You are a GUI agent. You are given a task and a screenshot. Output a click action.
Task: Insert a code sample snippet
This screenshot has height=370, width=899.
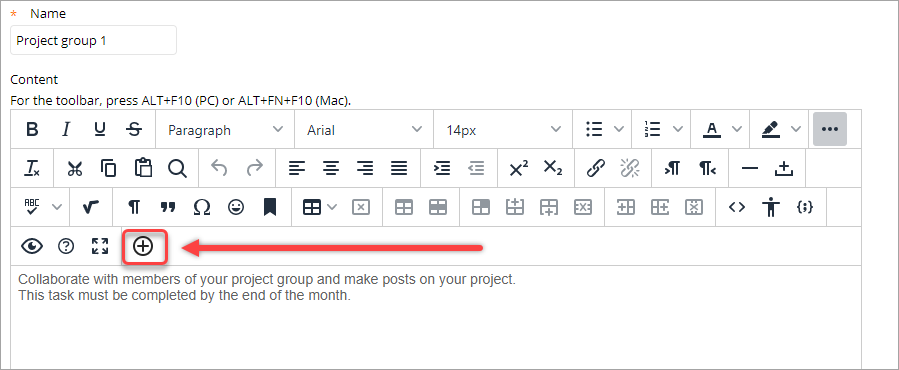coord(805,207)
